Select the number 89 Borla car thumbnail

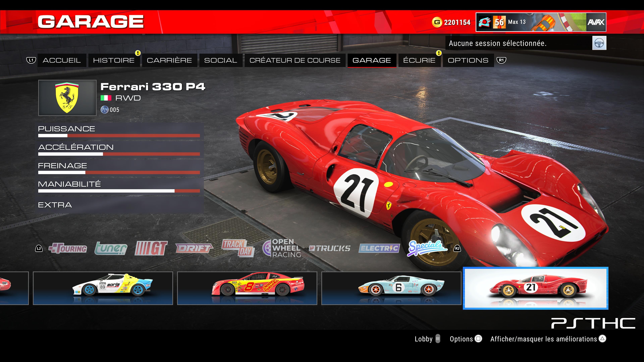(103, 288)
